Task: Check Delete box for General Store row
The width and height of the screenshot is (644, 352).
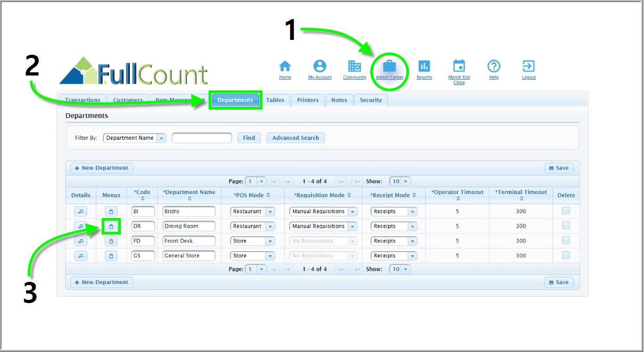Action: [566, 255]
